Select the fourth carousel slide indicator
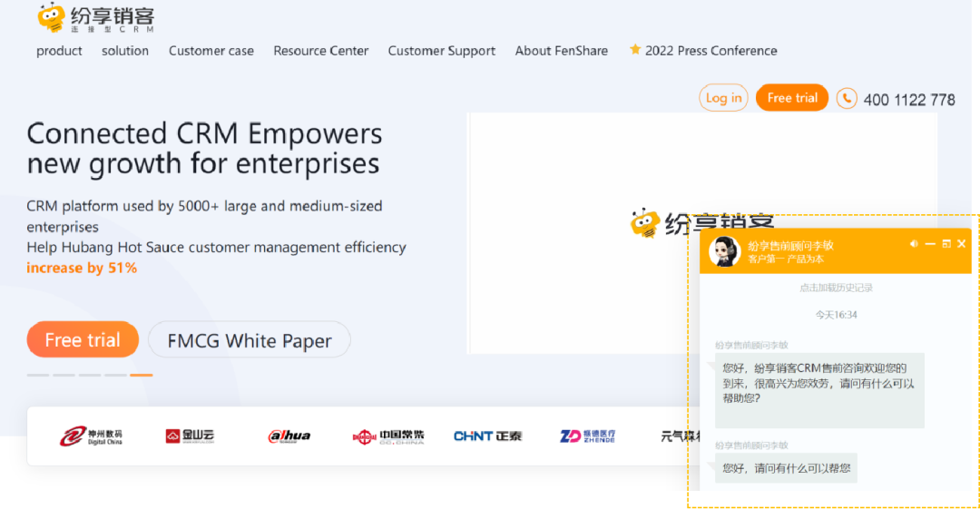This screenshot has width=980, height=509. tap(115, 375)
